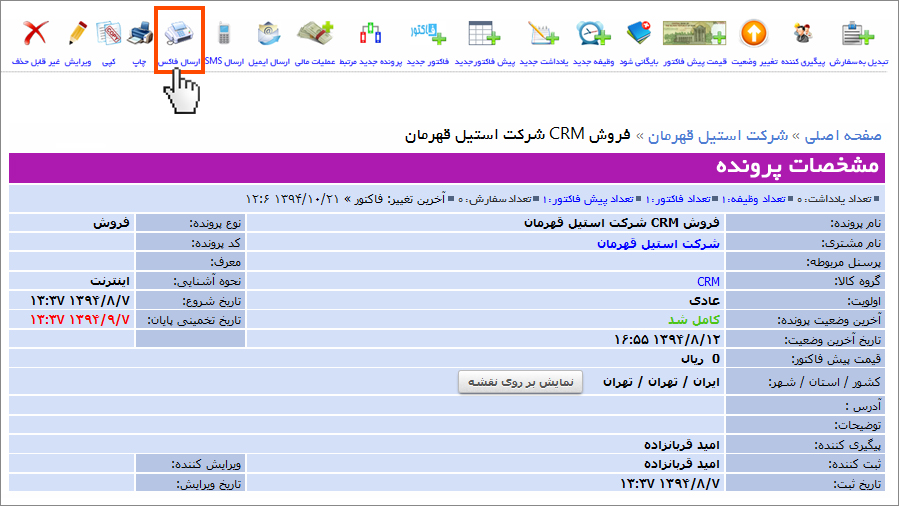Image resolution: width=899 pixels, height=506 pixels.
Task: Click the send fax (ارسال فاکس) icon
Action: pos(179,33)
